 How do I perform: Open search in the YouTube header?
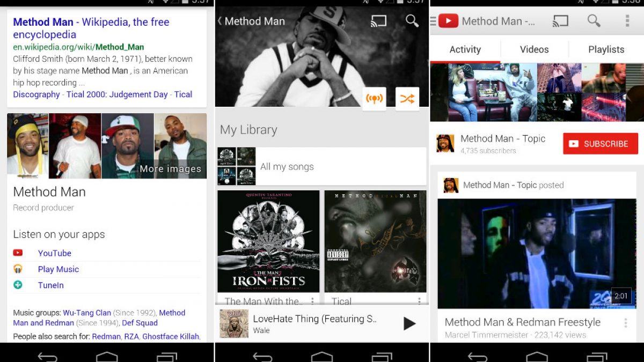(594, 21)
